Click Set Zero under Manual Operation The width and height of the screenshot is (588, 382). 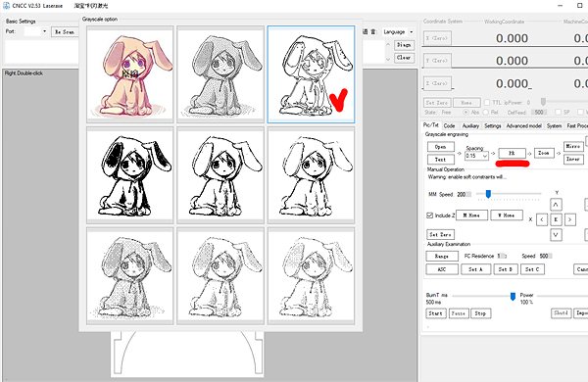441,234
